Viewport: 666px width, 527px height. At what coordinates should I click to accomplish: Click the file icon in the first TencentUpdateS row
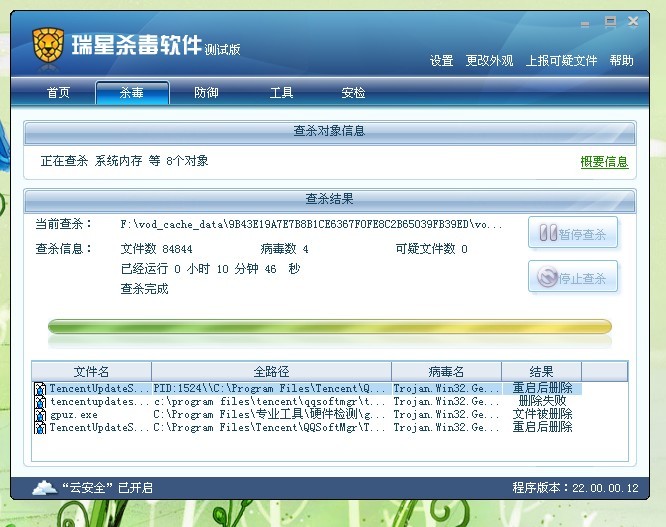[x=40, y=389]
